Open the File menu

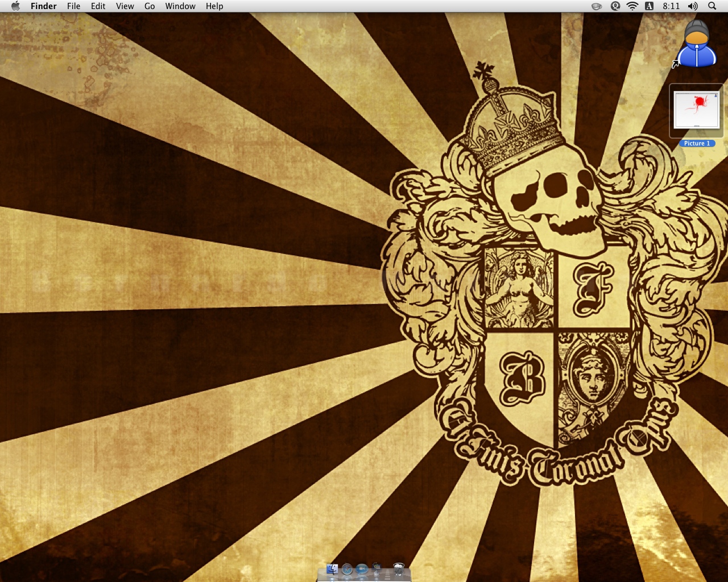(73, 6)
